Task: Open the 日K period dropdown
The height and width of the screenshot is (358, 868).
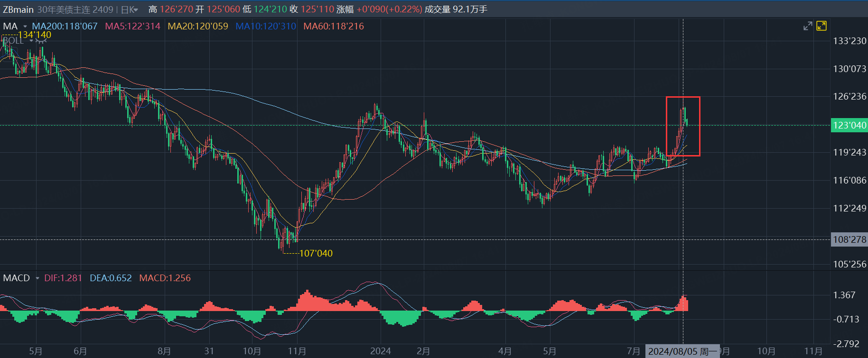Action: [x=129, y=9]
